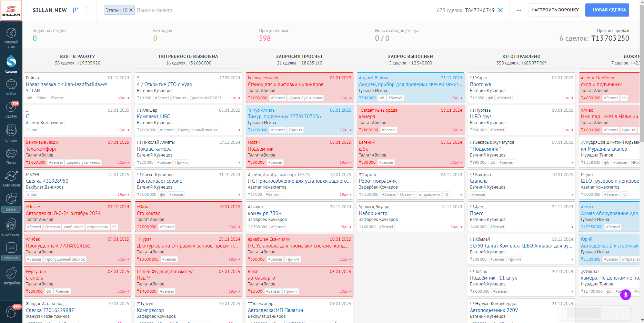This screenshot has width=644, height=323.
Task: Open deal Новая заявка с sillan-leadfb.tilda.ws
Action: pos(67,84)
